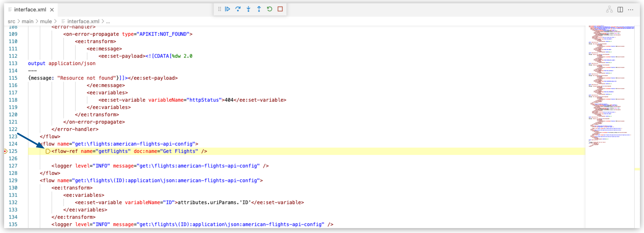Image resolution: width=644 pixels, height=233 pixels.
Task: Stop the debugger with red square icon
Action: click(280, 9)
